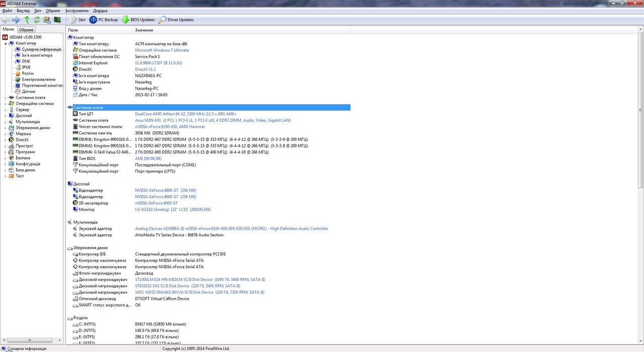Open the ST1000LM024 disk device link
Viewport: 644px width, 352px height.
200,280
